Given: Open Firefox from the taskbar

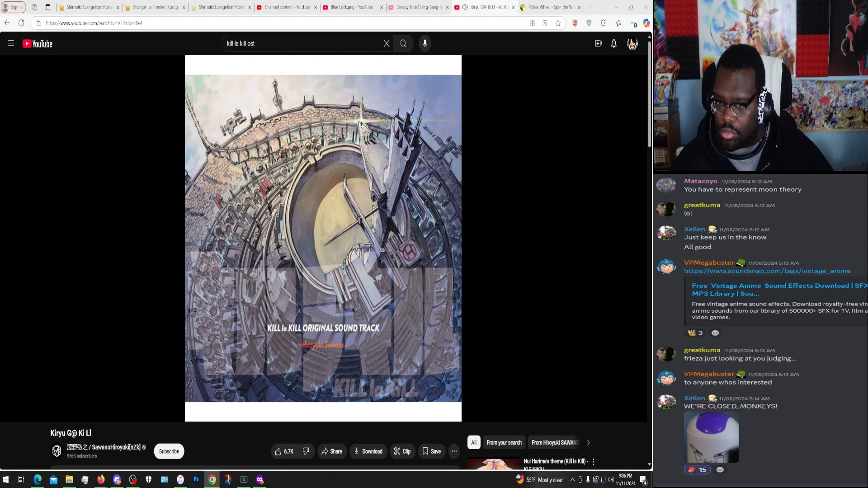Looking at the screenshot, I should (101, 480).
